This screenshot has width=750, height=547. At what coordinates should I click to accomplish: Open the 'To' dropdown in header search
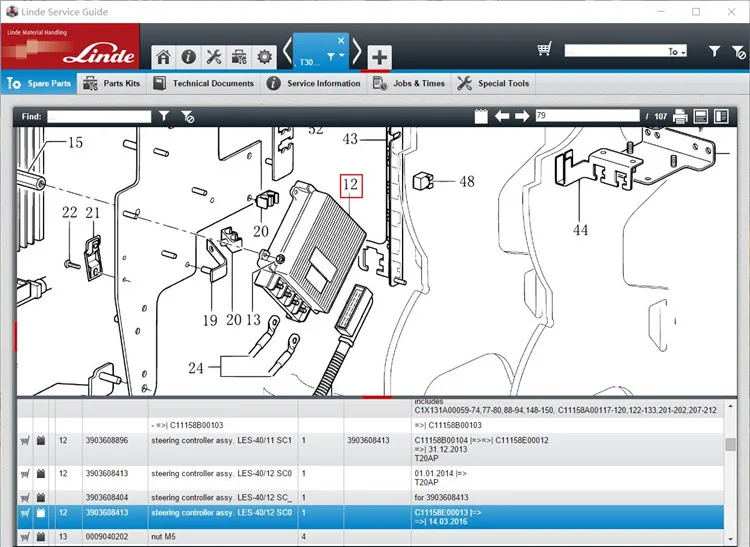pos(677,51)
